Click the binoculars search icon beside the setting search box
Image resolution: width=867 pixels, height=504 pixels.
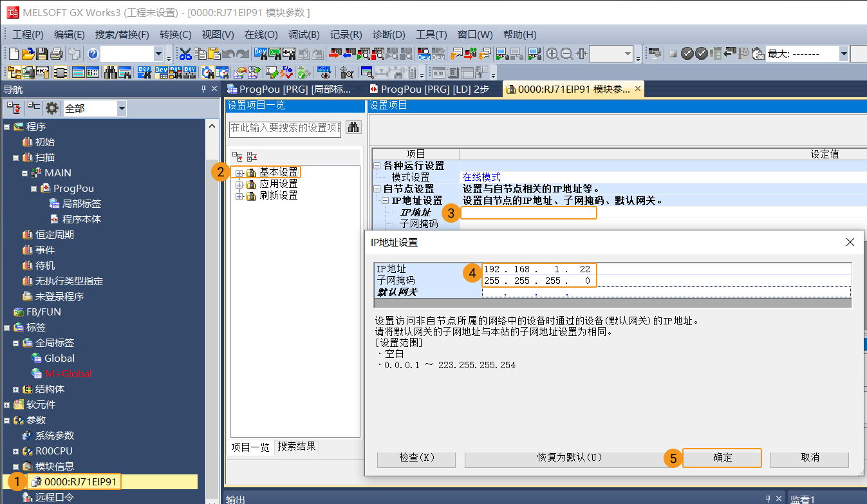click(x=353, y=127)
